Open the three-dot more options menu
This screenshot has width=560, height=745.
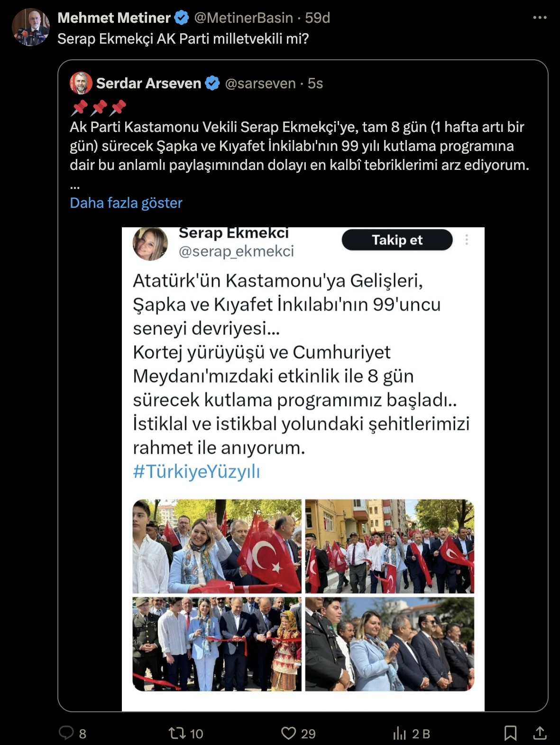(540, 18)
